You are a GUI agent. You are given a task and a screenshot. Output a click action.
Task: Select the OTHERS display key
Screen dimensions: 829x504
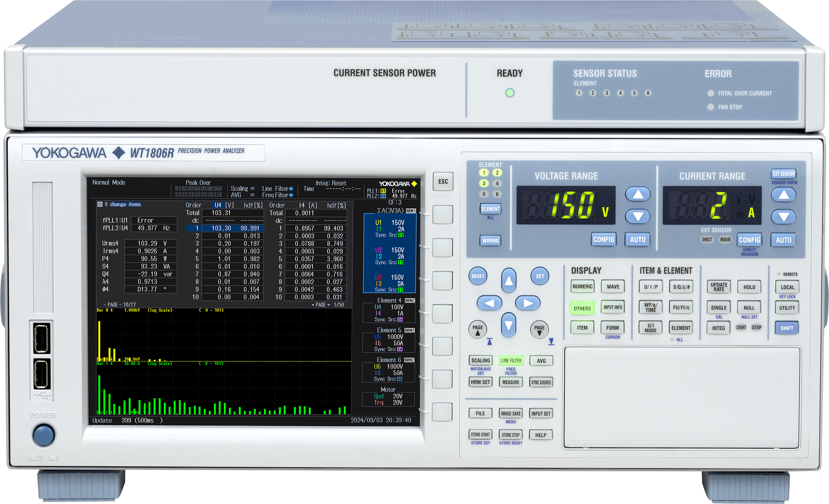pyautogui.click(x=582, y=308)
